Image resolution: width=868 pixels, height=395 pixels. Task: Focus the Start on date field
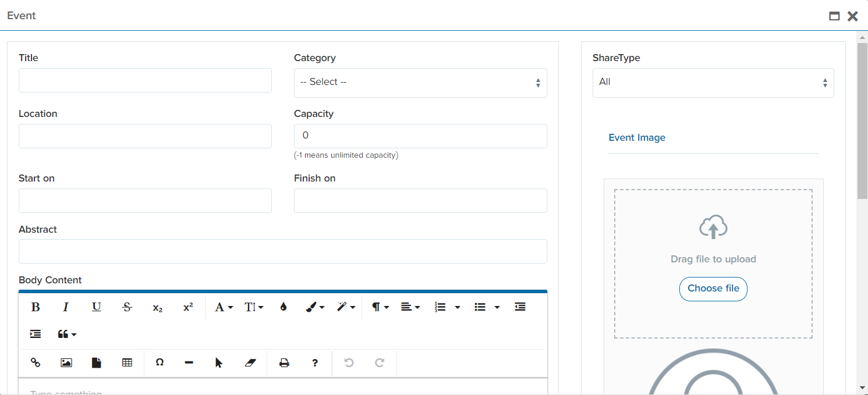tap(145, 201)
